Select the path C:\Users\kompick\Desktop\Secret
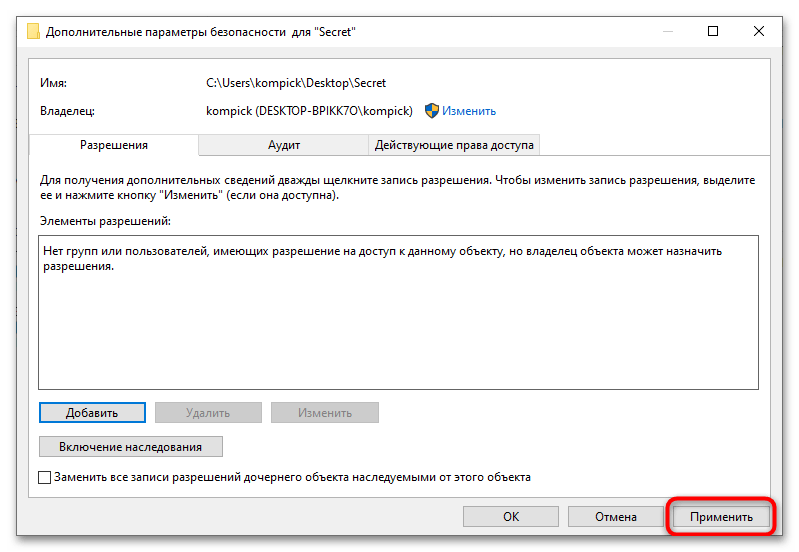The height and width of the screenshot is (552, 799). [296, 83]
